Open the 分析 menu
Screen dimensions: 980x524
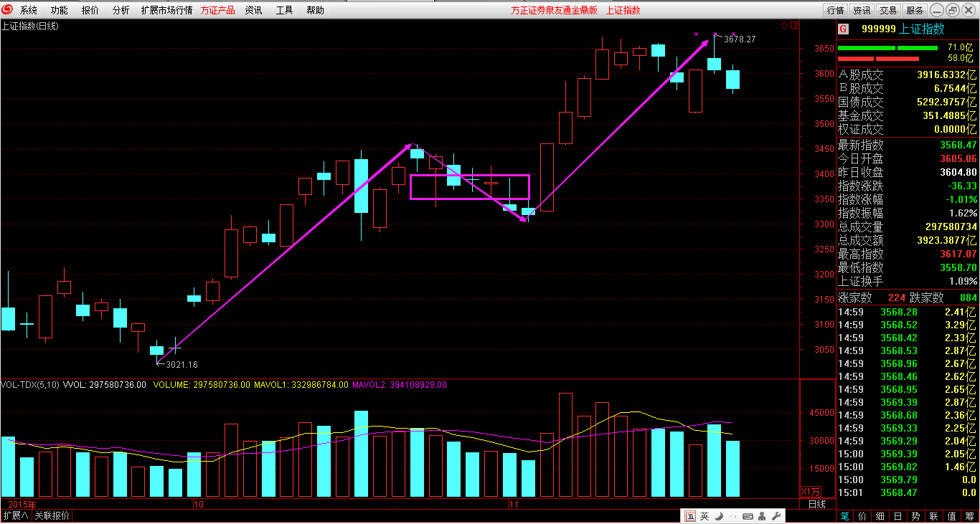[x=121, y=10]
